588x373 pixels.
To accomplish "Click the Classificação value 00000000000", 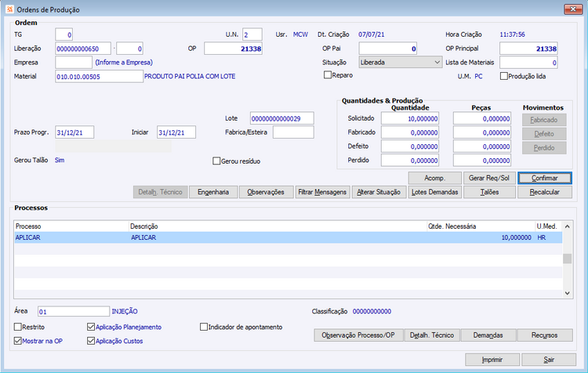I will pyautogui.click(x=372, y=311).
